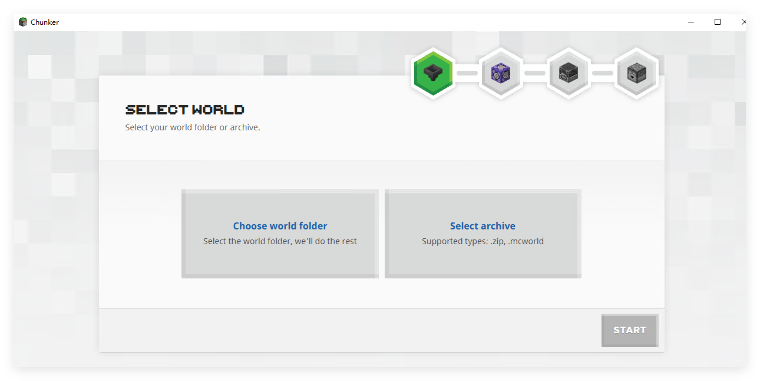Maximize the Chunker window
This screenshot has height=381, width=760.
click(x=717, y=22)
